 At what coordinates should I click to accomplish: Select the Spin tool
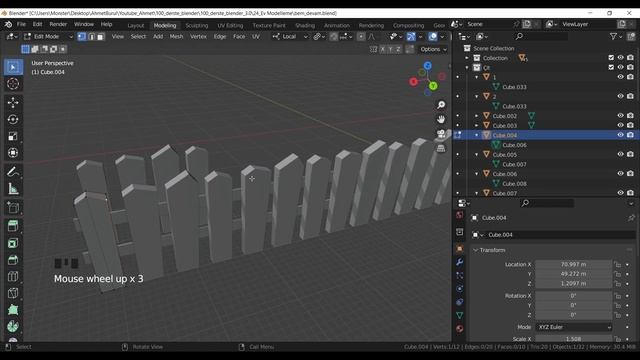tap(13, 327)
